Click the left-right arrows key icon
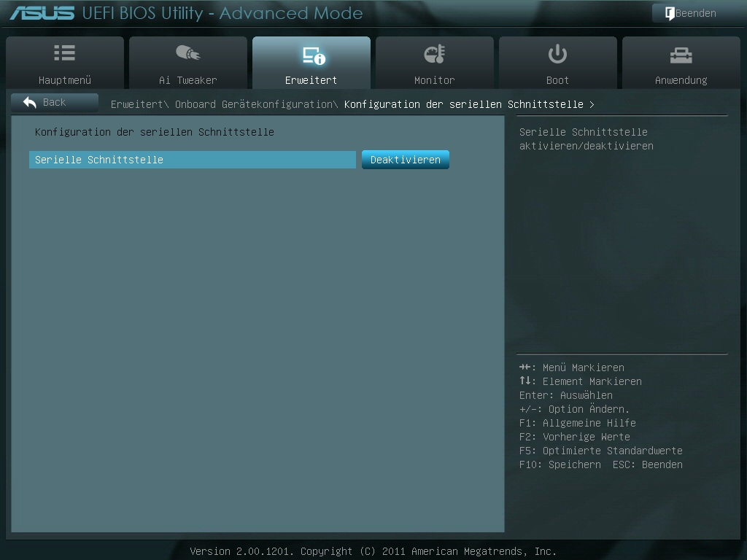Screen dimensions: 747x560 (525, 367)
